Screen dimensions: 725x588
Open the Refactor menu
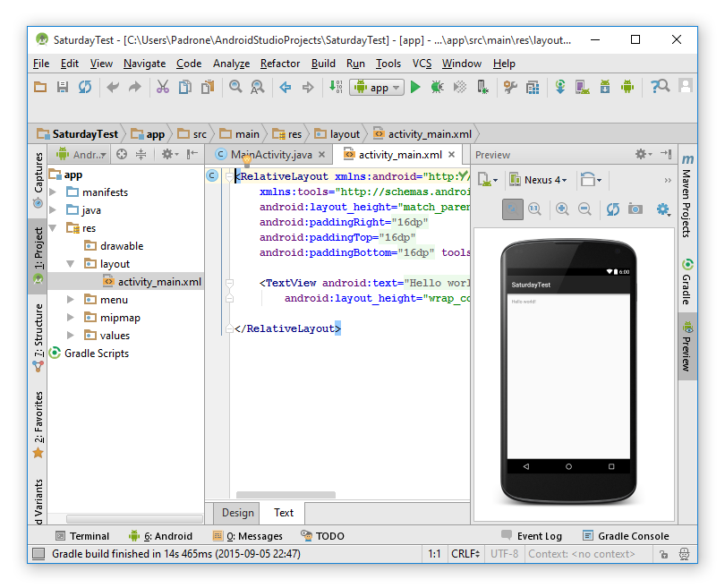click(280, 64)
